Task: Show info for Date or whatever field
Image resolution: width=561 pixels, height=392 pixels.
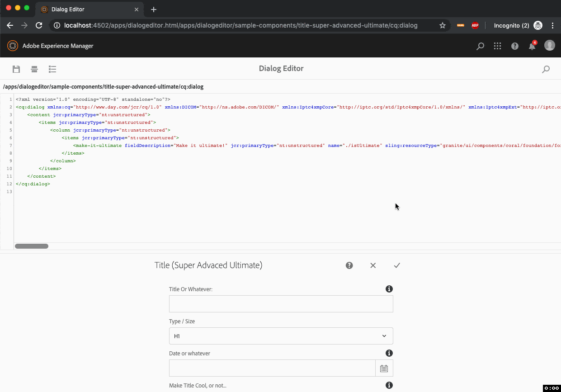Action: click(389, 353)
